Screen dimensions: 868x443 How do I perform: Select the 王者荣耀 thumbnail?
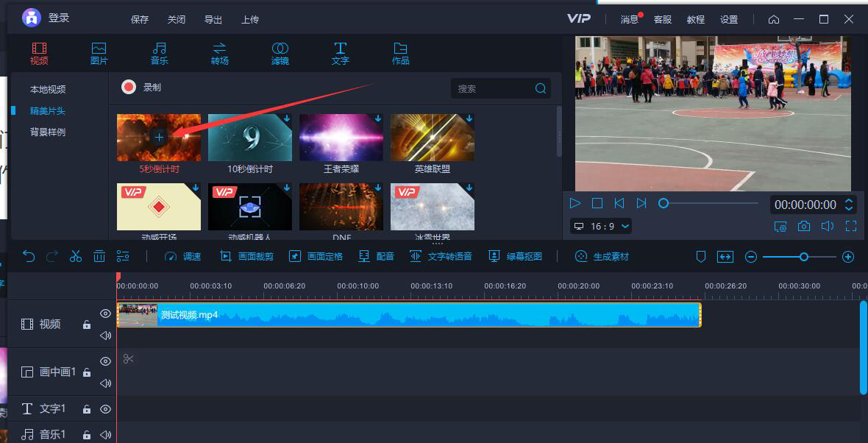click(341, 138)
